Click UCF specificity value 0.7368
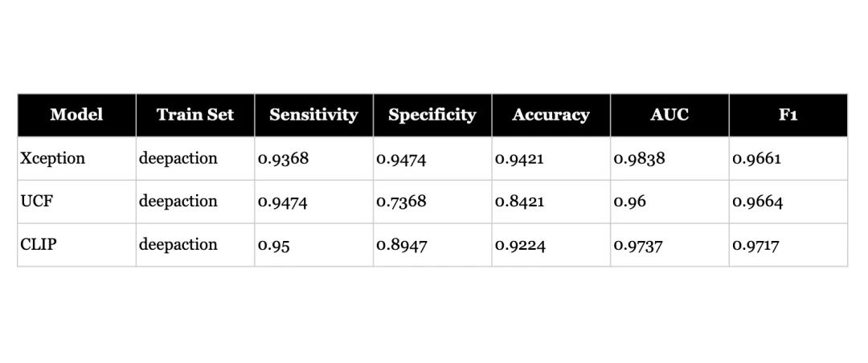The image size is (868, 363). pos(401,202)
